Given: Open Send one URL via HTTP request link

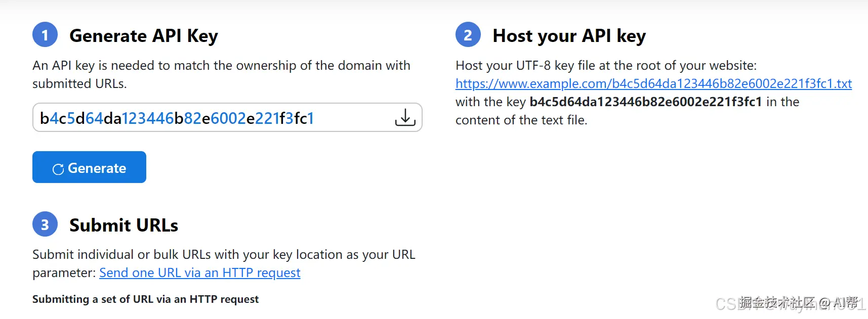Looking at the screenshot, I should click(199, 272).
